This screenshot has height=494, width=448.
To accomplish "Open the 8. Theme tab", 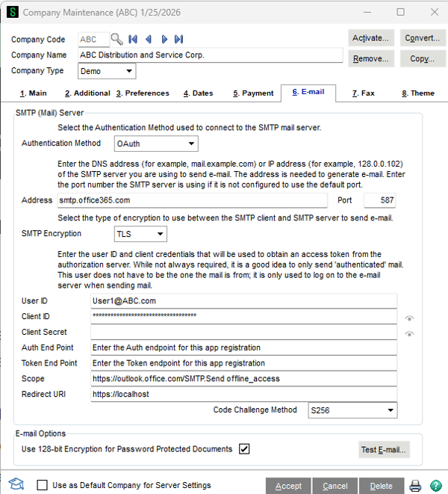I will [417, 93].
